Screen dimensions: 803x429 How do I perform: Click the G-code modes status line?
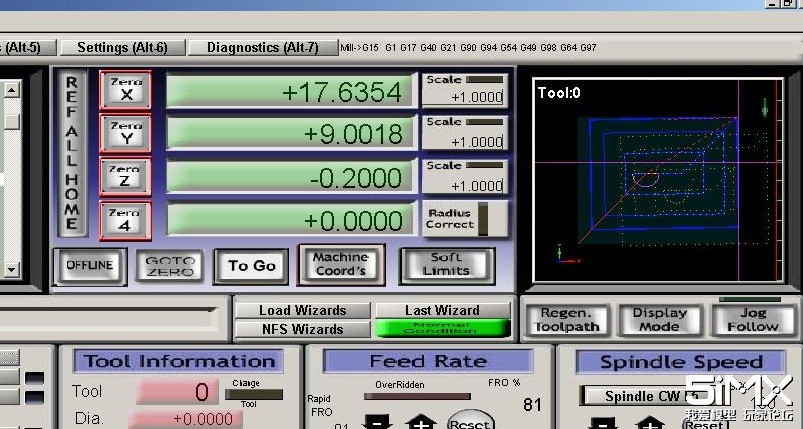coord(468,48)
